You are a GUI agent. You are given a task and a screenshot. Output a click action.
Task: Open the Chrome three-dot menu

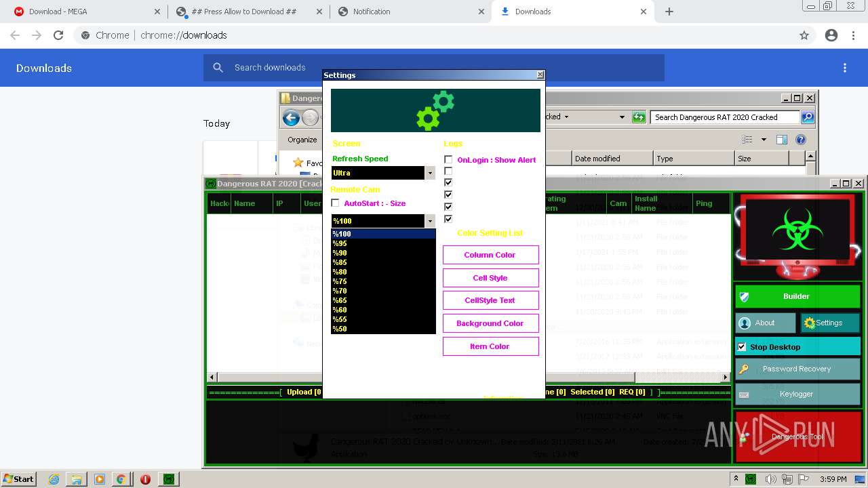coord(853,35)
